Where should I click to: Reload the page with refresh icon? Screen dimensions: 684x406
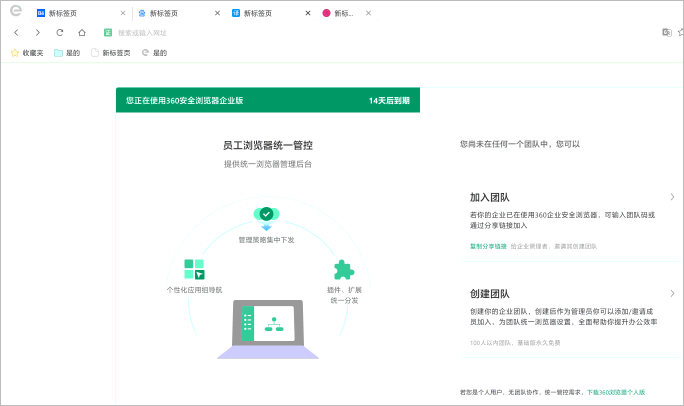(x=60, y=32)
